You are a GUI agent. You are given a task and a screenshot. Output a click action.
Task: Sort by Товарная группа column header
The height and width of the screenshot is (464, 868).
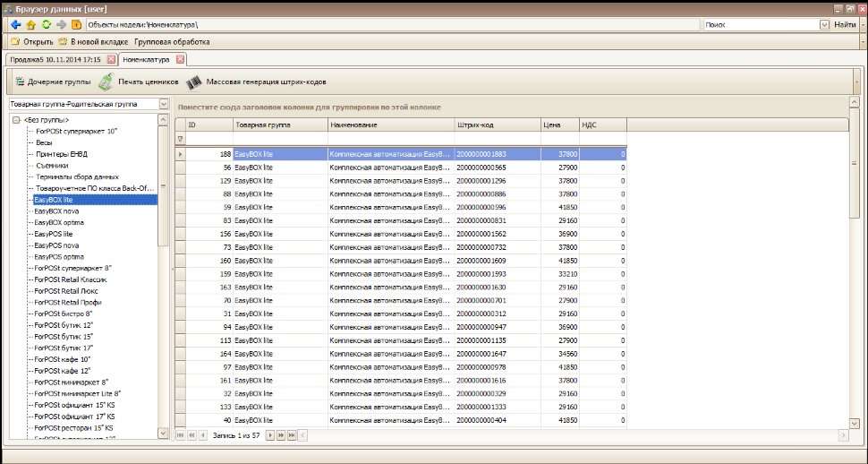[x=280, y=125]
